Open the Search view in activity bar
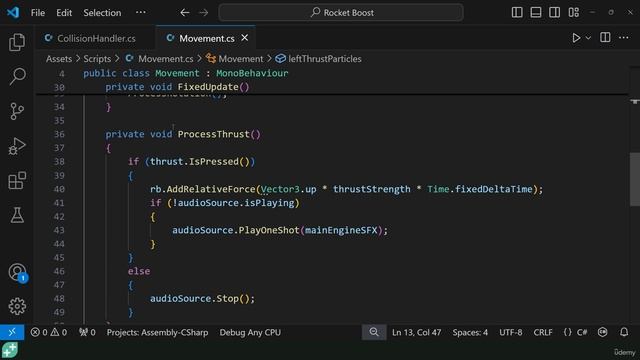 [17, 76]
